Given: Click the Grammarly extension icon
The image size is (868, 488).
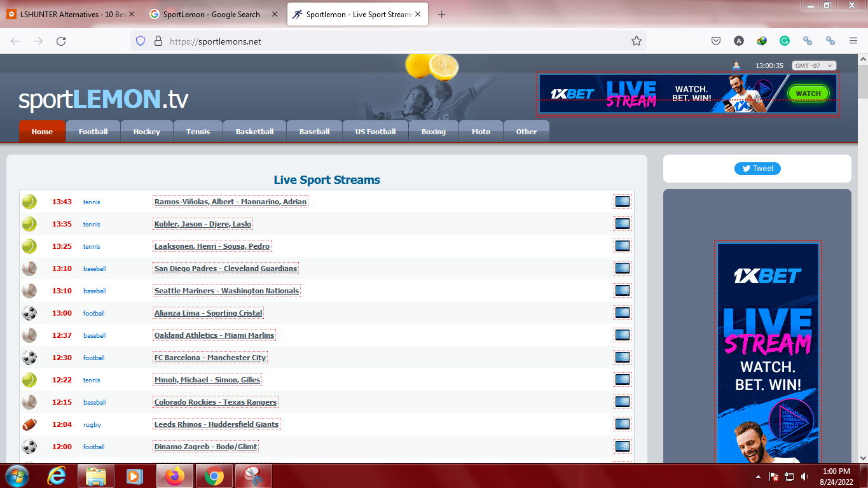Looking at the screenshot, I should coord(785,41).
